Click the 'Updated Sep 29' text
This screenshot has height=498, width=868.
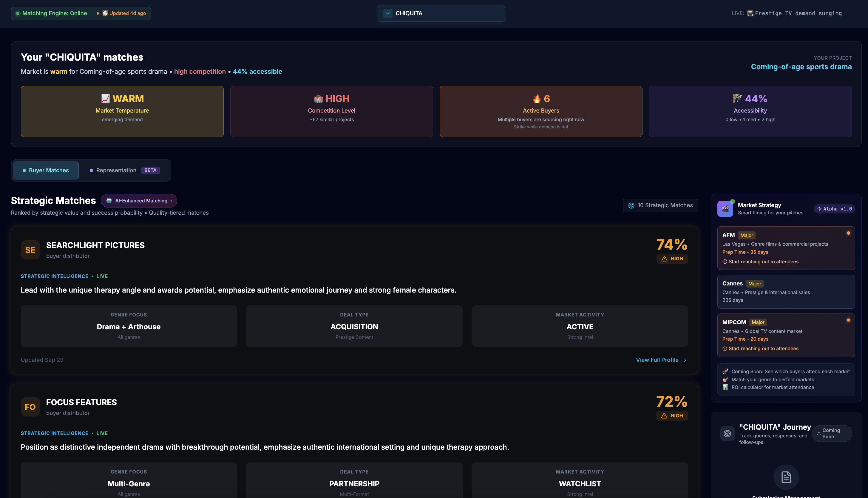click(42, 360)
